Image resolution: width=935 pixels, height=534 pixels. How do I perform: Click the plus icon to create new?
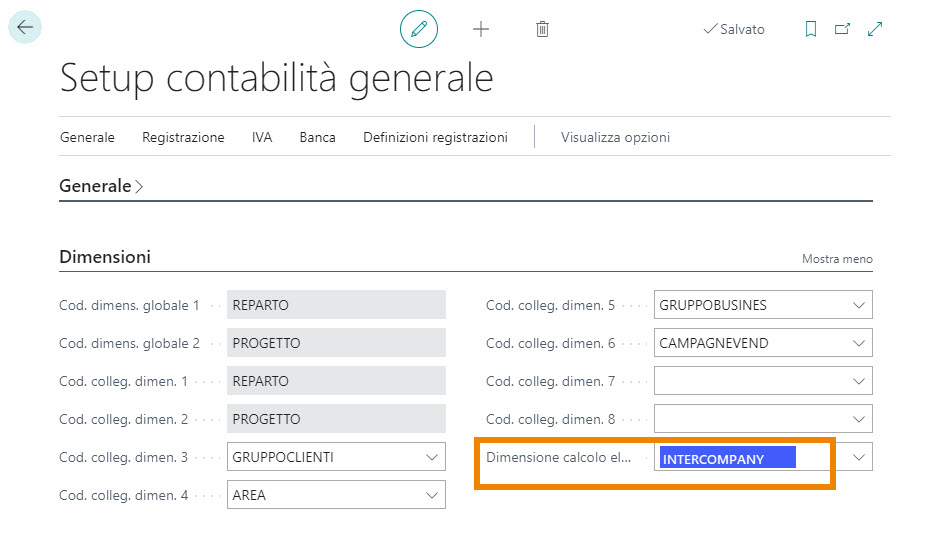click(481, 29)
